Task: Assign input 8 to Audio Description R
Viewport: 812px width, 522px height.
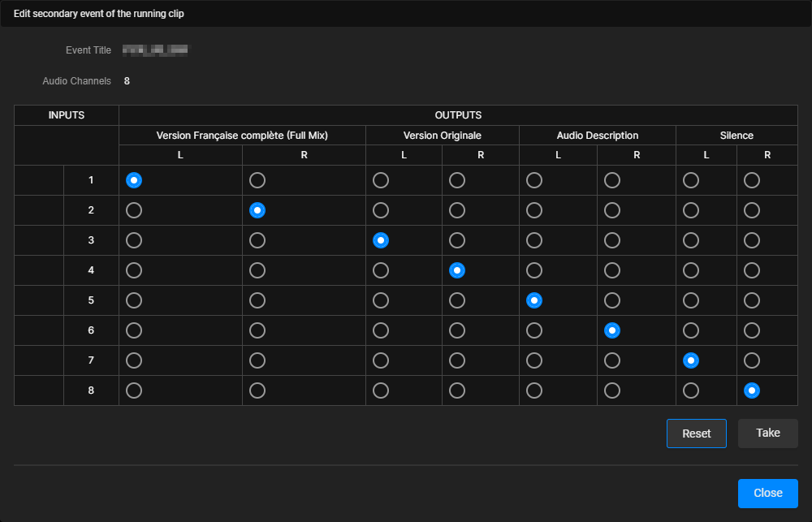Action: pos(612,390)
